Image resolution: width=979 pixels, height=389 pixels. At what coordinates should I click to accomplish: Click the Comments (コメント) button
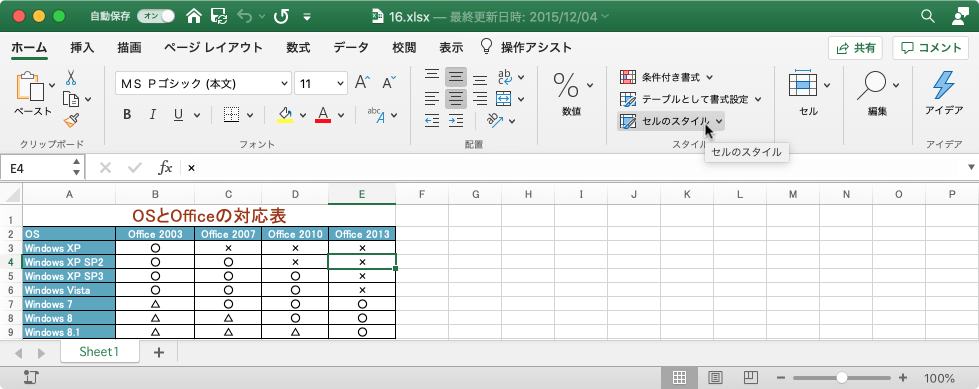930,48
